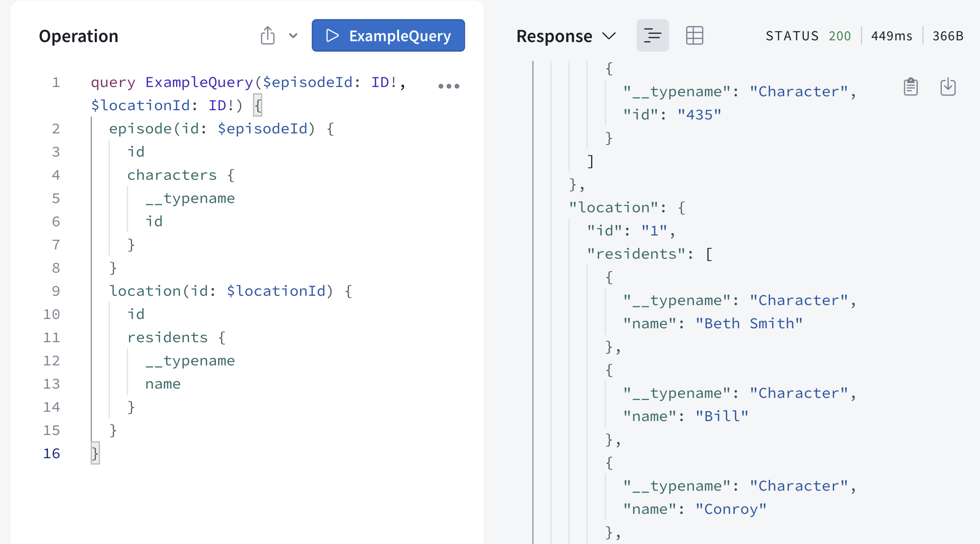
Task: Download the response file
Action: (948, 87)
